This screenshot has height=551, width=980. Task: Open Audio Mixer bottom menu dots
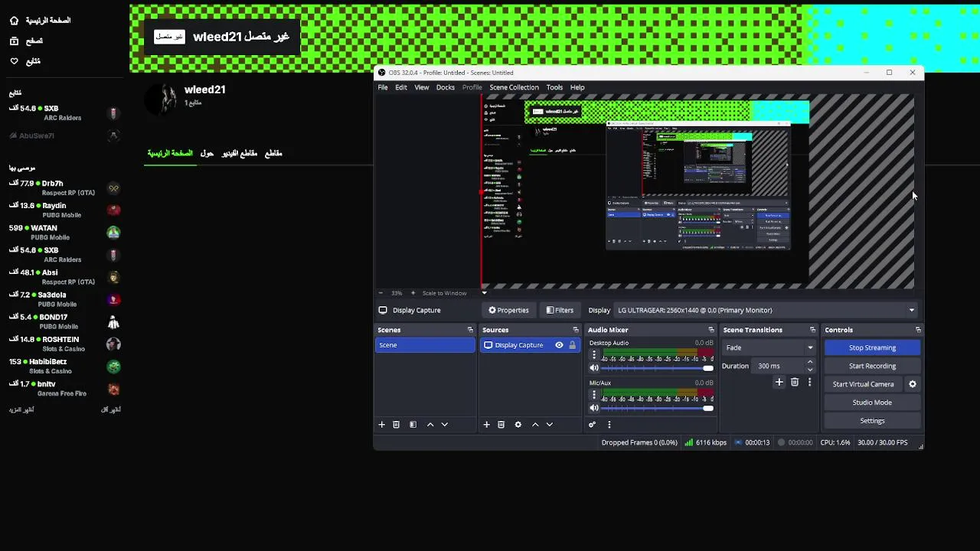609,424
